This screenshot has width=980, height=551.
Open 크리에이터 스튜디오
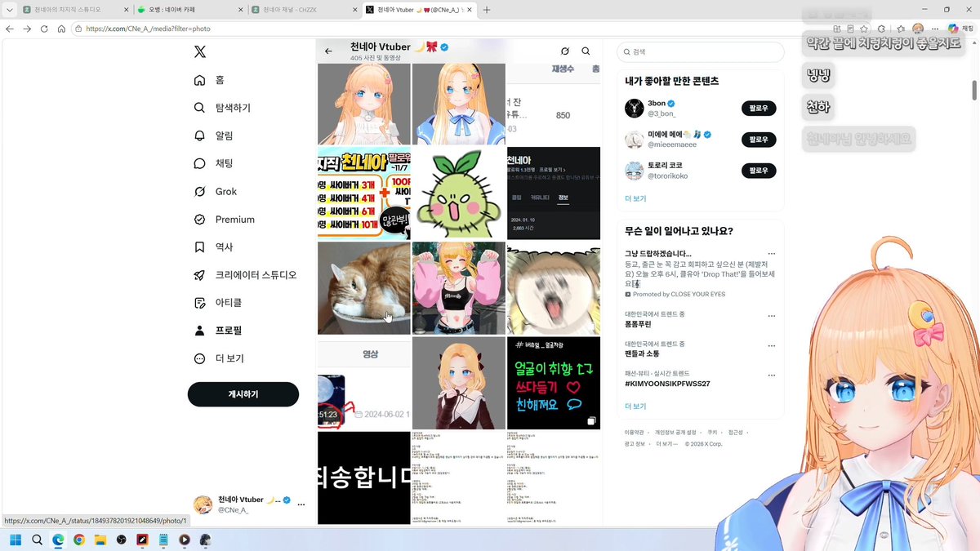(x=245, y=275)
